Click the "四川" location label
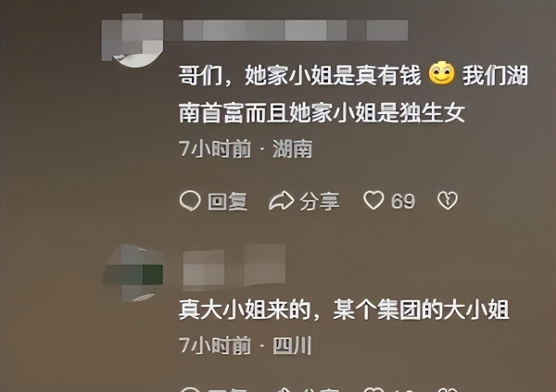Viewport: 556px width, 392px height. pyautogui.click(x=292, y=346)
